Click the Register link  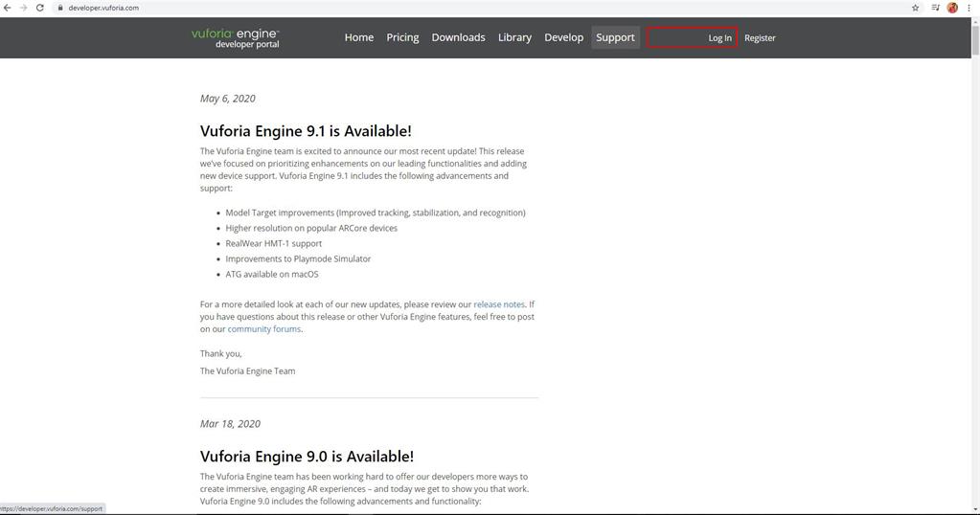[x=760, y=38]
